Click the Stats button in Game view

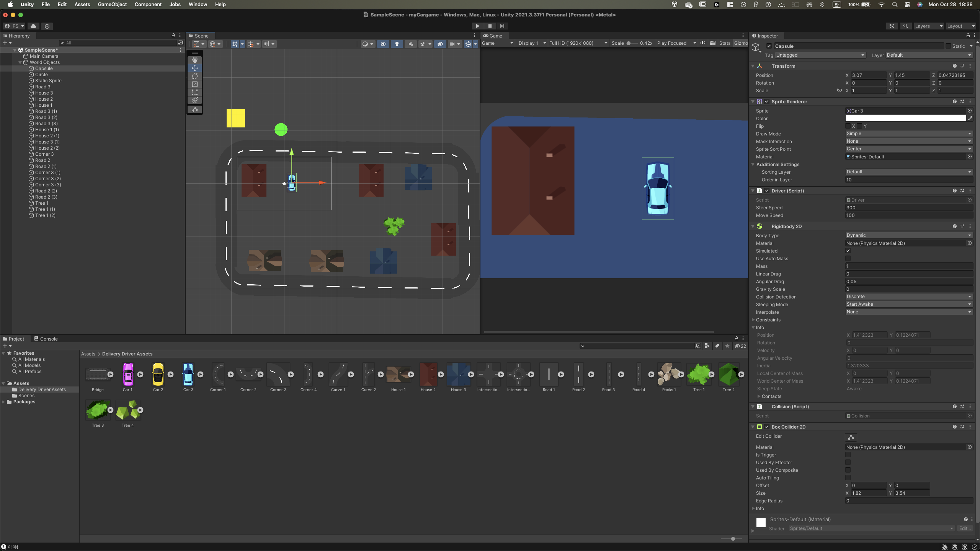pyautogui.click(x=724, y=43)
